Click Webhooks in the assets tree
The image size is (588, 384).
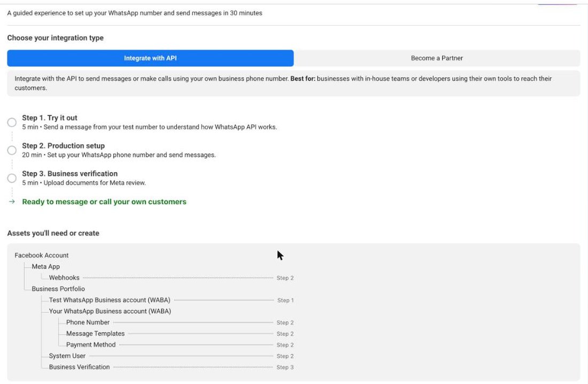pos(64,278)
